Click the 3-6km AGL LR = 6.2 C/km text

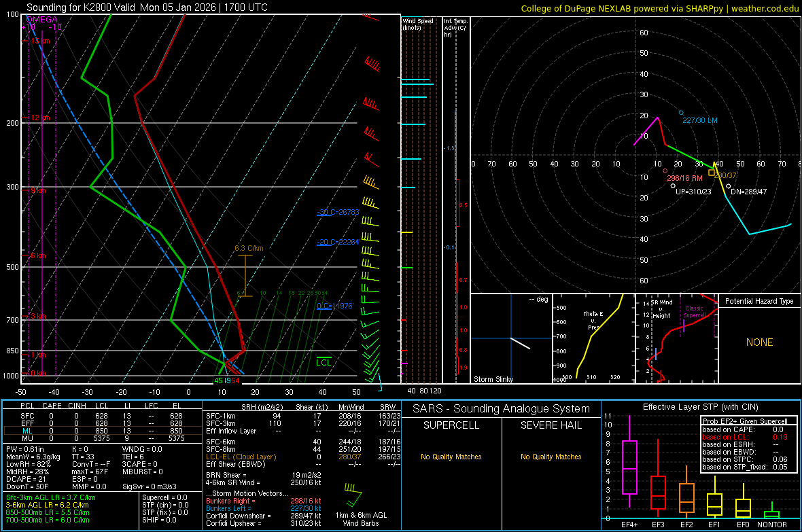coord(47,505)
